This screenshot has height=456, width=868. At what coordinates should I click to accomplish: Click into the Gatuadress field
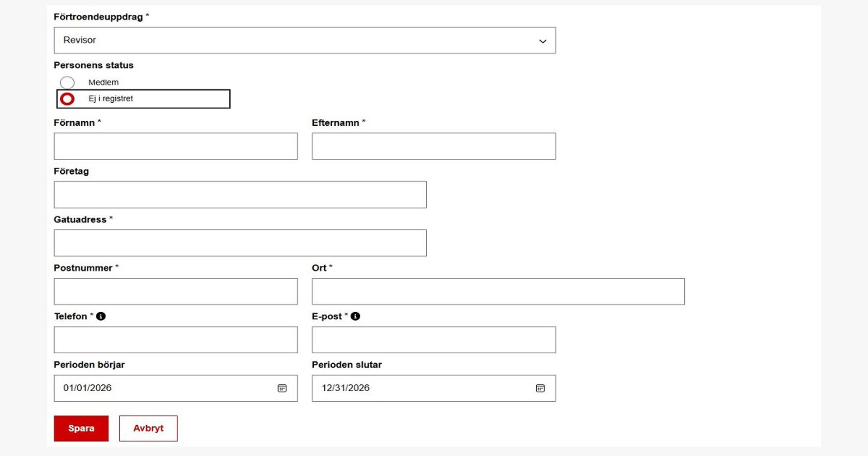pyautogui.click(x=240, y=243)
